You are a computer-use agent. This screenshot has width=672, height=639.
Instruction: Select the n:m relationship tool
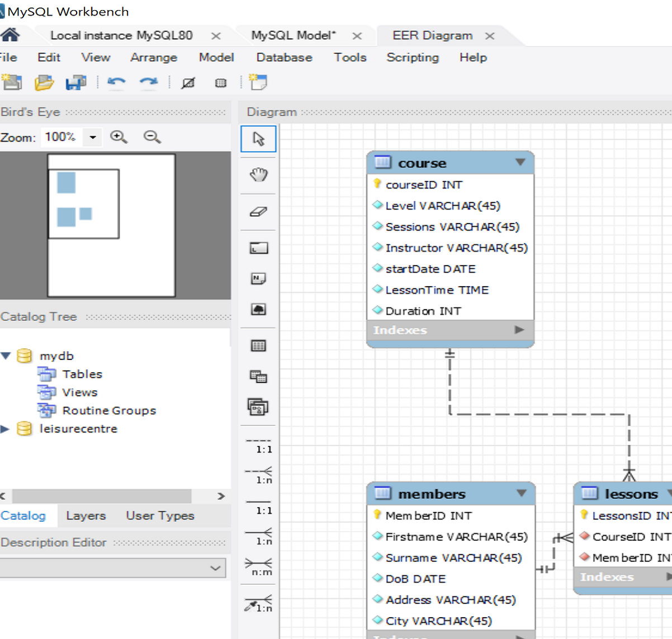(x=259, y=567)
